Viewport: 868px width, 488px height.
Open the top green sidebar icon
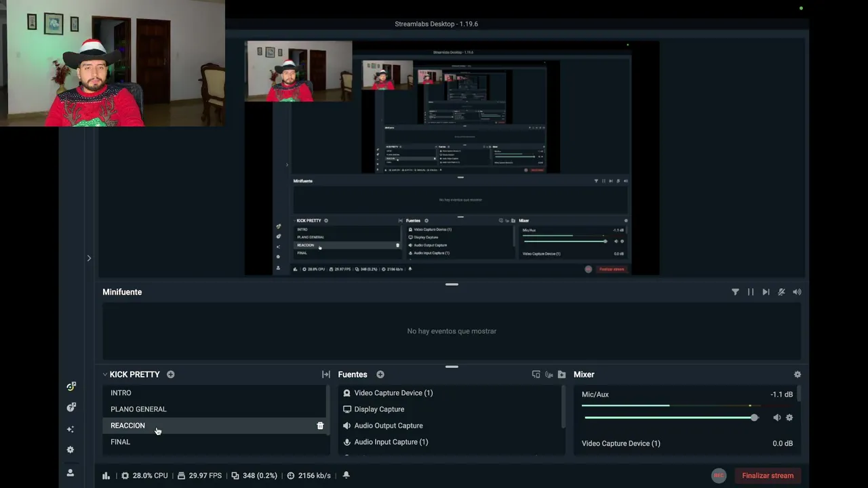pyautogui.click(x=71, y=386)
